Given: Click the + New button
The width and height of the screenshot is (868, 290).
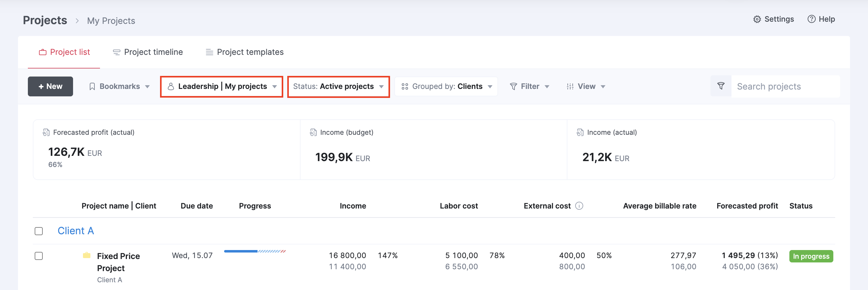Looking at the screenshot, I should click(50, 87).
